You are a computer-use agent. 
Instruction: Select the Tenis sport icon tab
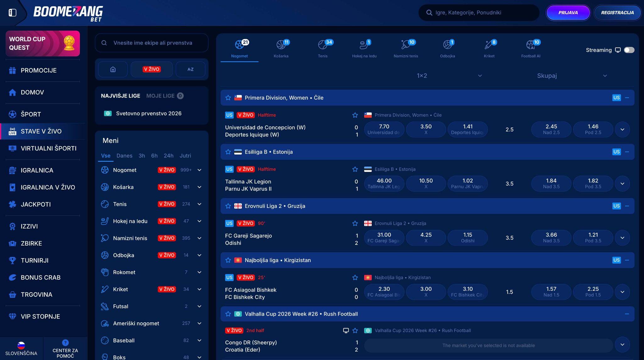(x=323, y=48)
